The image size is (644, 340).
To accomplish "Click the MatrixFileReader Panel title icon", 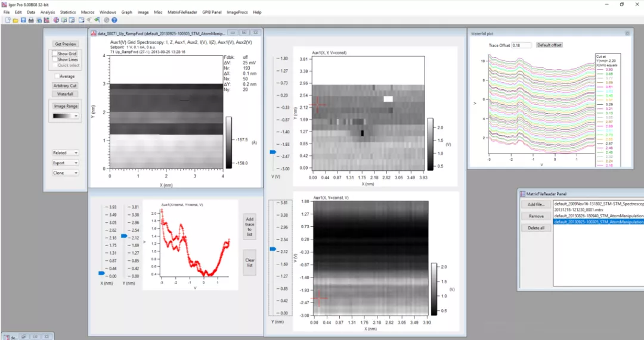I will click(x=523, y=194).
